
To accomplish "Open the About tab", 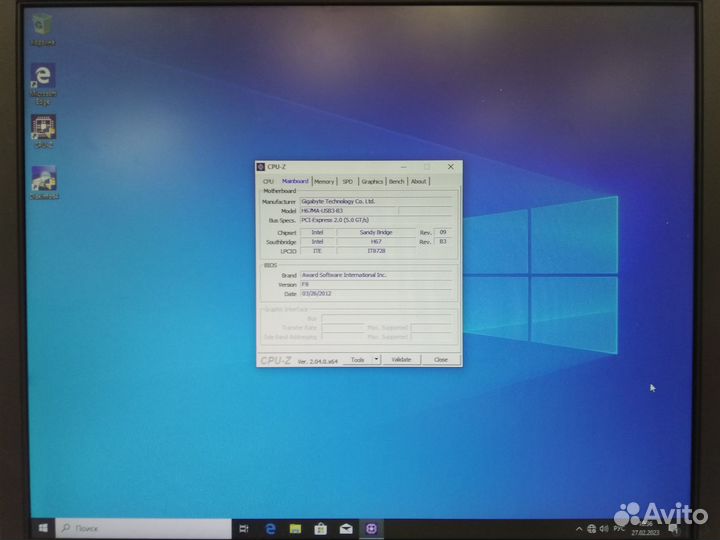I will (x=418, y=182).
